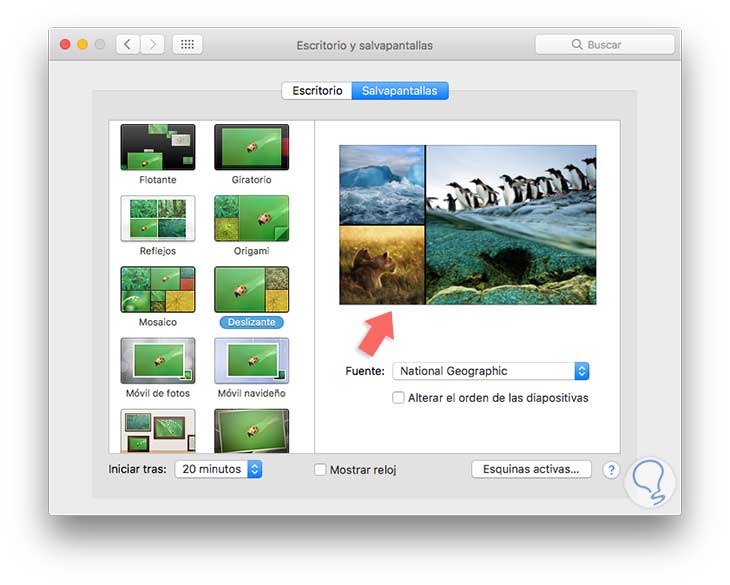The image size is (730, 585).
Task: Choose the Origami screensaver thumbnail
Action: tap(251, 218)
